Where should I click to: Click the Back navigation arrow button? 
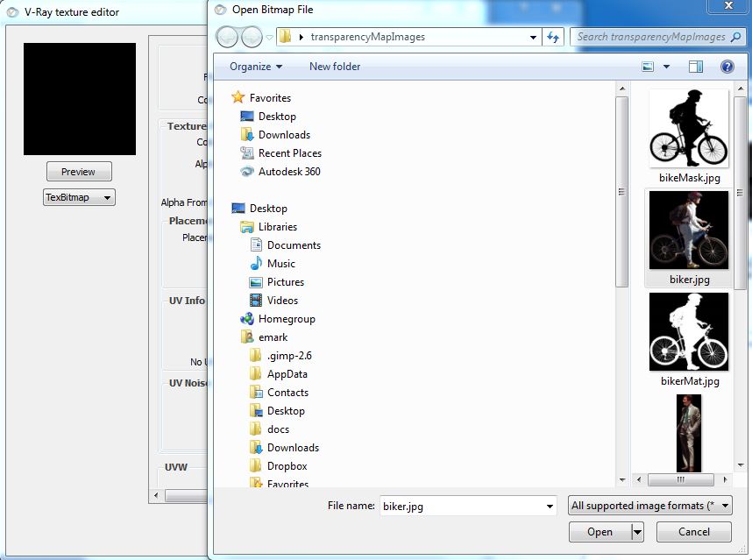(x=227, y=37)
